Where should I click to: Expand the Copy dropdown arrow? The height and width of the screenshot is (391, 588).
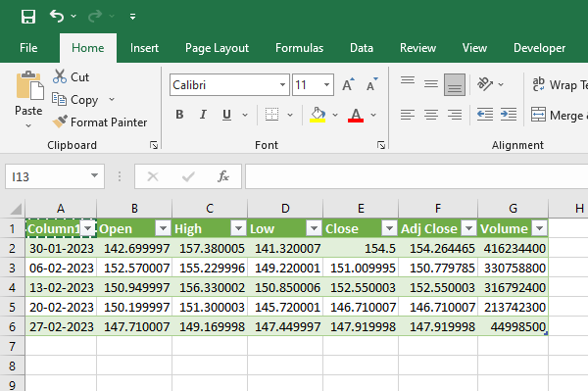point(112,99)
